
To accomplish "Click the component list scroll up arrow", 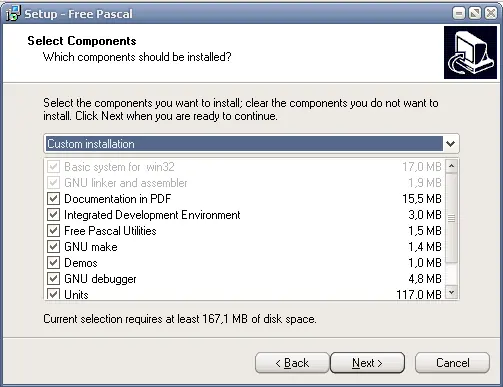I will pos(452,166).
